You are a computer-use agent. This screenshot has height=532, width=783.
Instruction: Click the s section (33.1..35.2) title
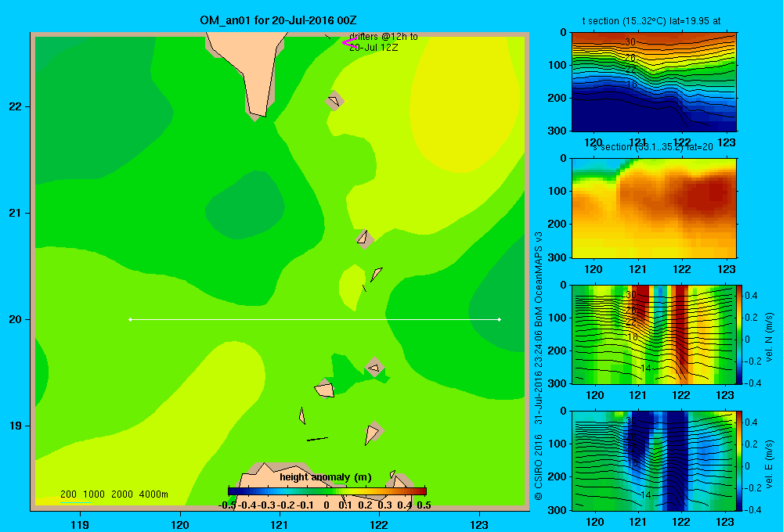point(653,147)
